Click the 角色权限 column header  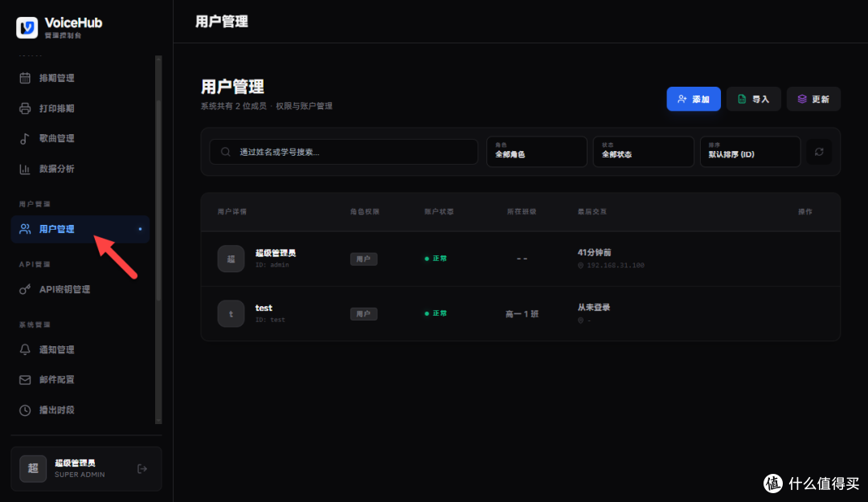point(365,212)
